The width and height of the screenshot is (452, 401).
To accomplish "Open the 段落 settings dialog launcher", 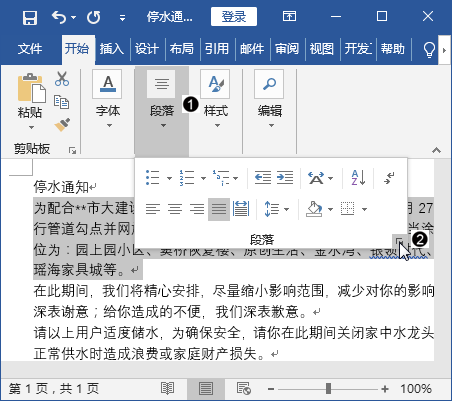I will tap(399, 240).
